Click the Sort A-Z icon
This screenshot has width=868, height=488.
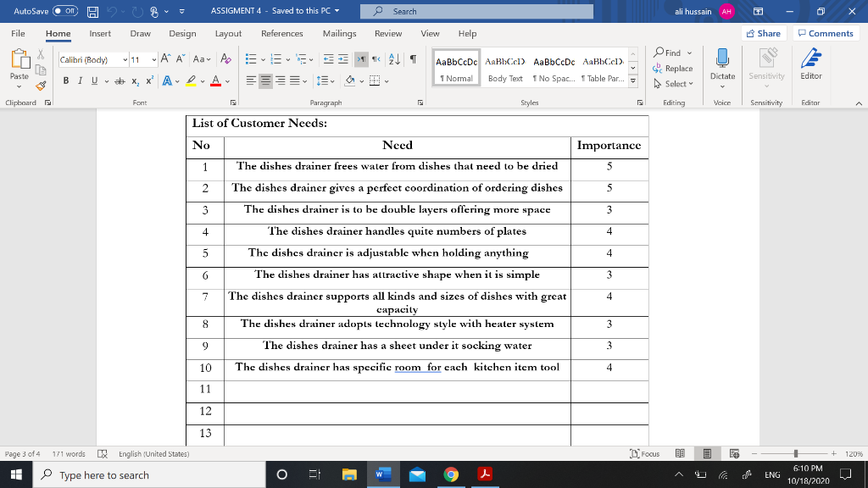pyautogui.click(x=394, y=59)
